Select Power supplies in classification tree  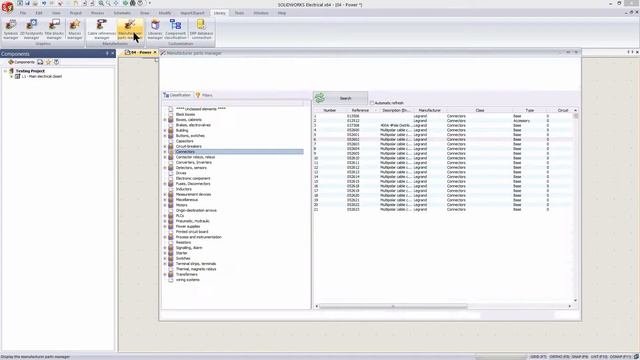[x=188, y=227]
